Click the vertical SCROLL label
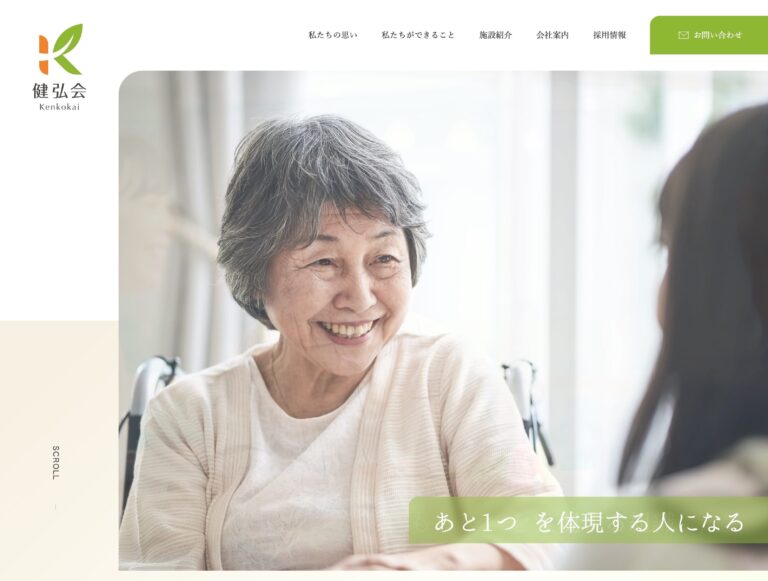Viewport: 768px width, 581px height. (55, 462)
